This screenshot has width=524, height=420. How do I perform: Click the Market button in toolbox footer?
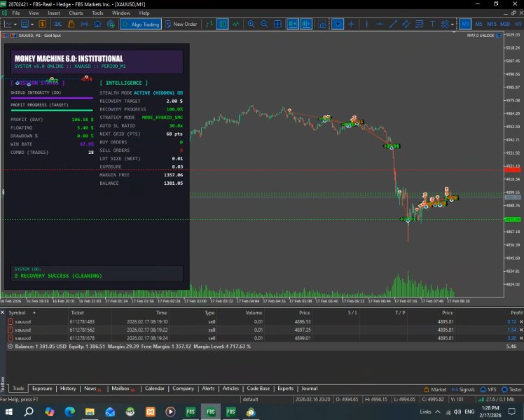point(435,389)
